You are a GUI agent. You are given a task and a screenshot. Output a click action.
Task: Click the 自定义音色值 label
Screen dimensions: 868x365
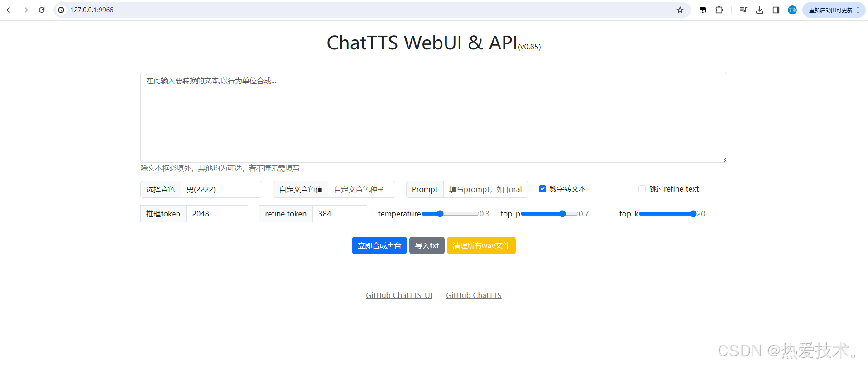click(301, 189)
